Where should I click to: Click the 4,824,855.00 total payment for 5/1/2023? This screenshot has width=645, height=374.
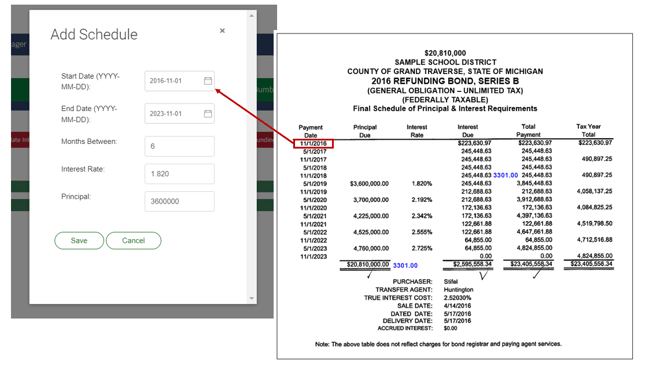[534, 248]
